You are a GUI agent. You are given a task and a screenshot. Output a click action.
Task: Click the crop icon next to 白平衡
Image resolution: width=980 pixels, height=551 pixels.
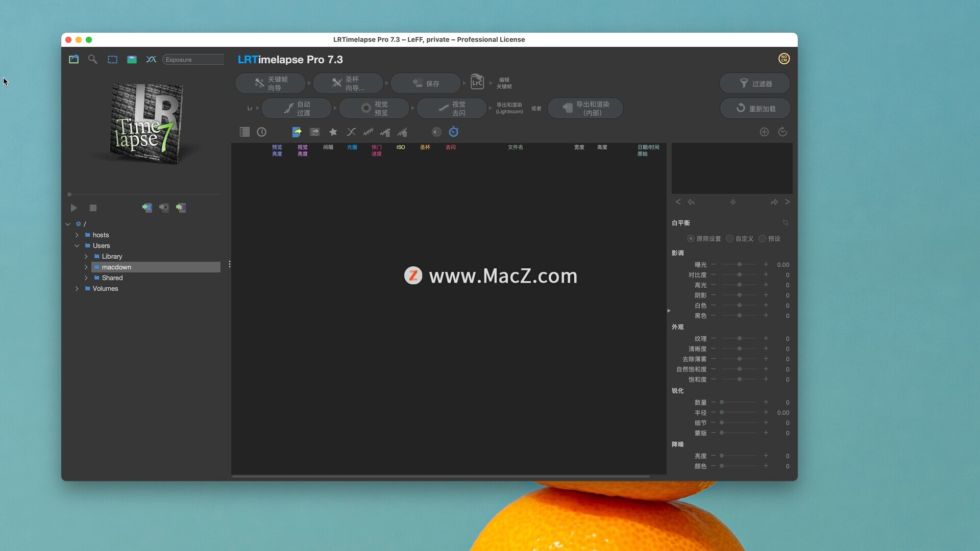coord(785,222)
